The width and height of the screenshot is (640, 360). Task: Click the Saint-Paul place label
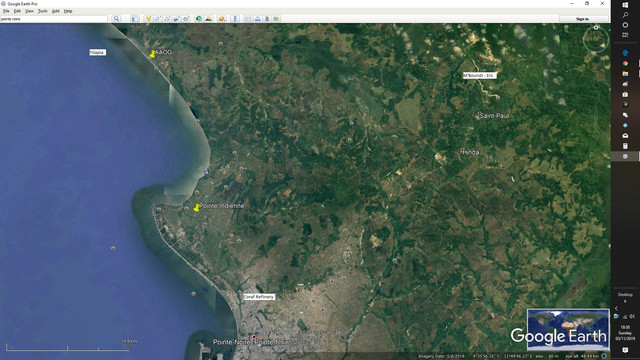(x=495, y=116)
